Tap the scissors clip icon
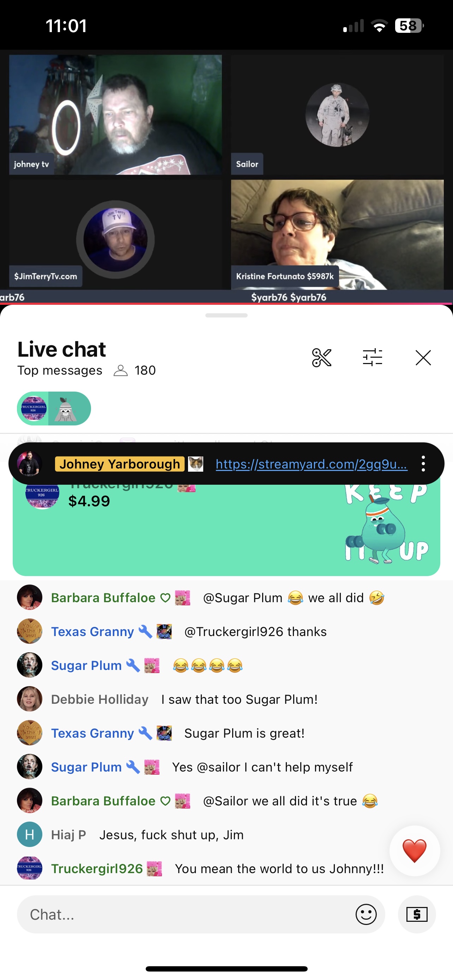453x980 pixels. coord(321,358)
